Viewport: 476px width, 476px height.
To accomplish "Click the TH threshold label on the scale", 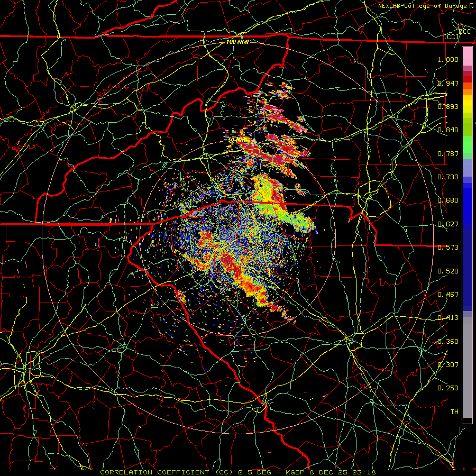I will [454, 412].
